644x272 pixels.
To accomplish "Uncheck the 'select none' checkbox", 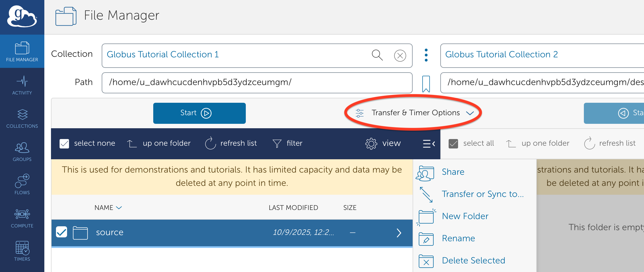I will click(64, 143).
